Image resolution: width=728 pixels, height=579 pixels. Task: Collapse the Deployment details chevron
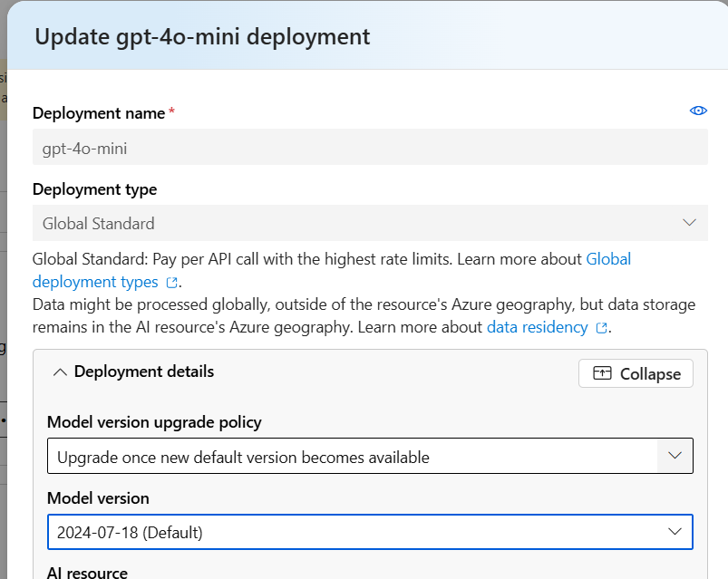point(60,372)
